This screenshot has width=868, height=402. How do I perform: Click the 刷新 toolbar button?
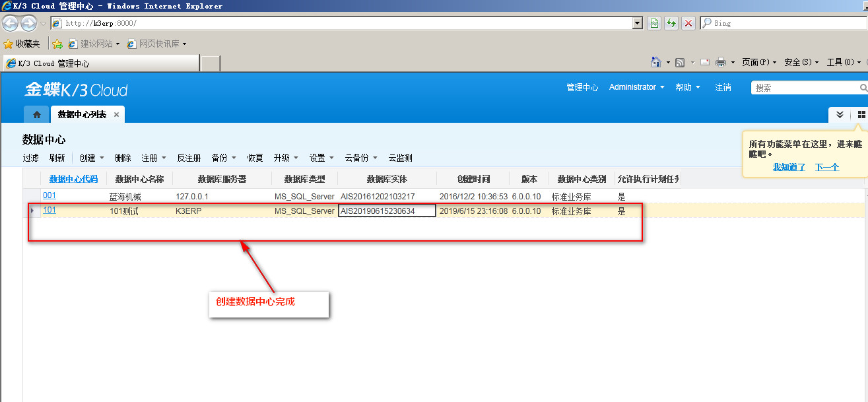[57, 158]
